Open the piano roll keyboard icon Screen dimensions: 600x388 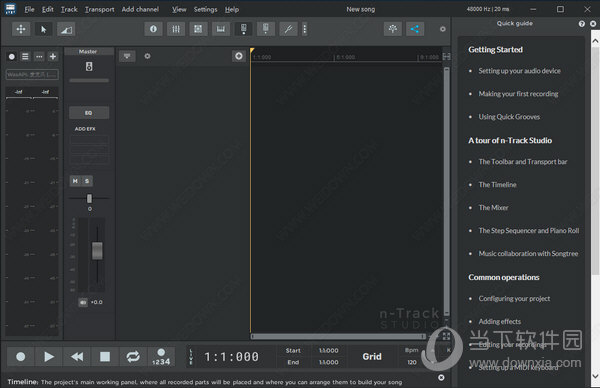coord(221,29)
